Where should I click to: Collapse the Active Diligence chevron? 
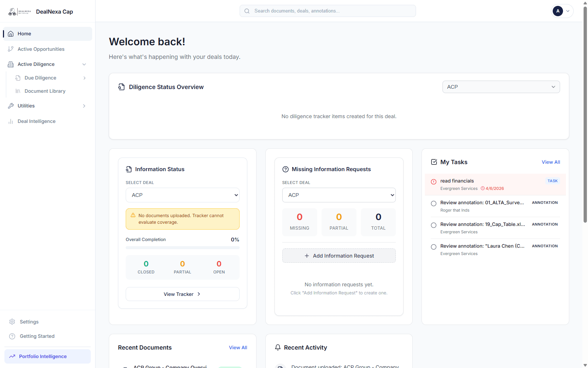84,64
